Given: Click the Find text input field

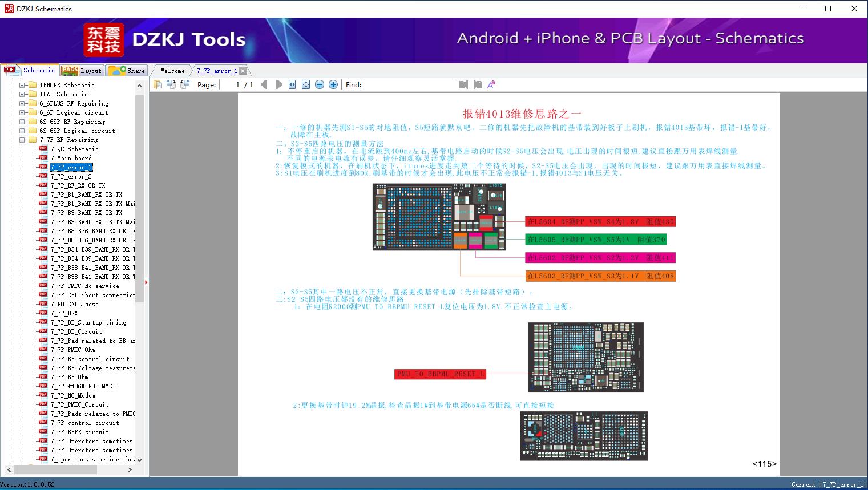Looking at the screenshot, I should [x=410, y=84].
